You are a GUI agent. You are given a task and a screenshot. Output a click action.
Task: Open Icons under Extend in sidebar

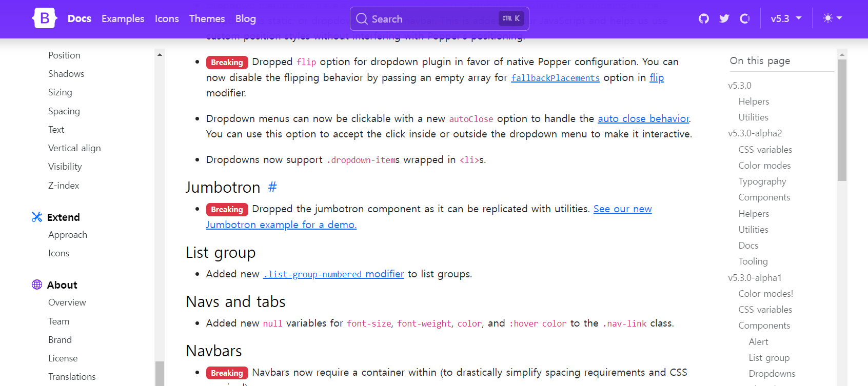tap(58, 253)
